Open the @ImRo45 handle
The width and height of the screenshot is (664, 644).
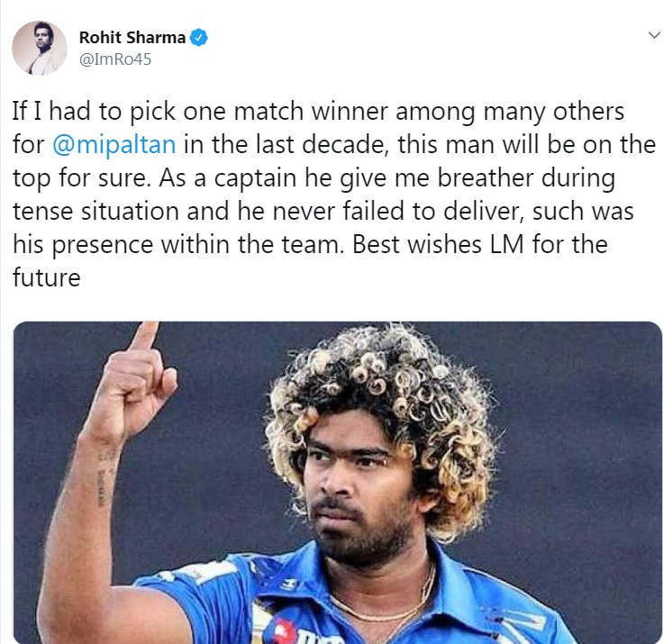click(114, 59)
